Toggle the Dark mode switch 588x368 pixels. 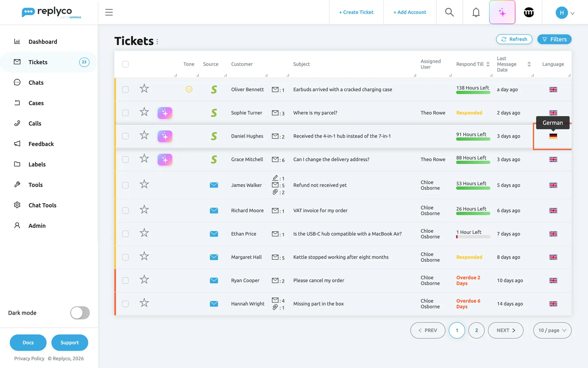point(80,313)
